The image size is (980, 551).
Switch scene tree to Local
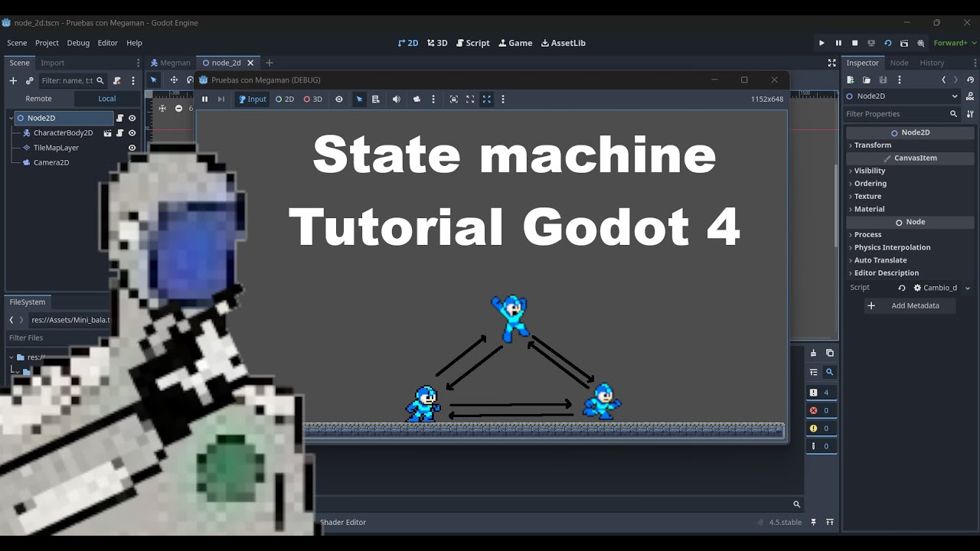(x=107, y=99)
